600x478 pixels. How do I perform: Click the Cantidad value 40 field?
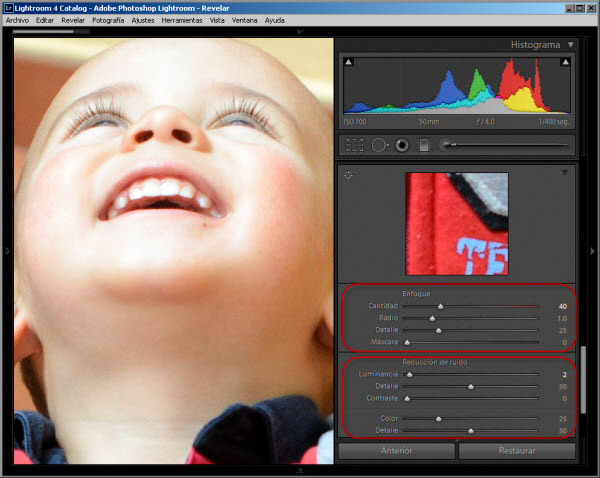point(562,306)
